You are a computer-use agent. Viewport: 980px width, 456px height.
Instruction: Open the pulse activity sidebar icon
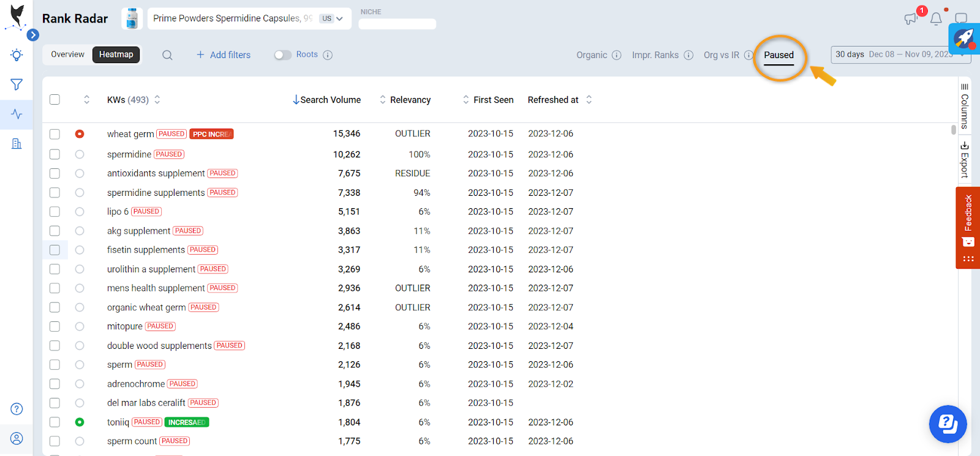click(17, 114)
